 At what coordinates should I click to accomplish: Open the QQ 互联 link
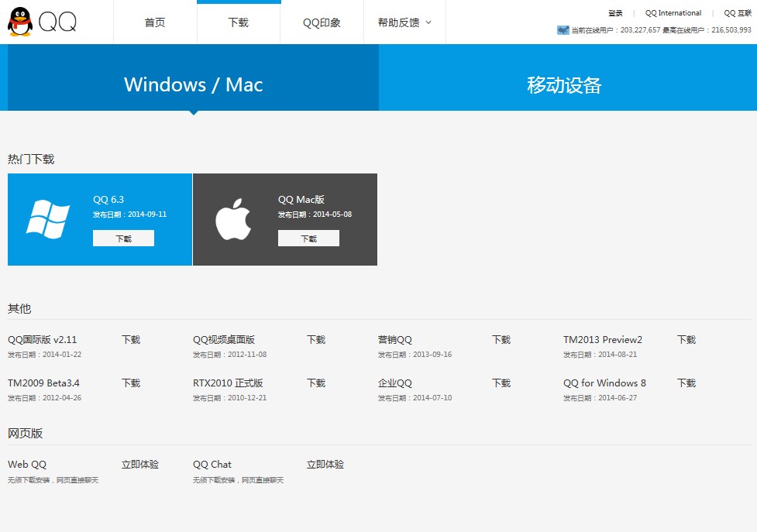tap(738, 13)
